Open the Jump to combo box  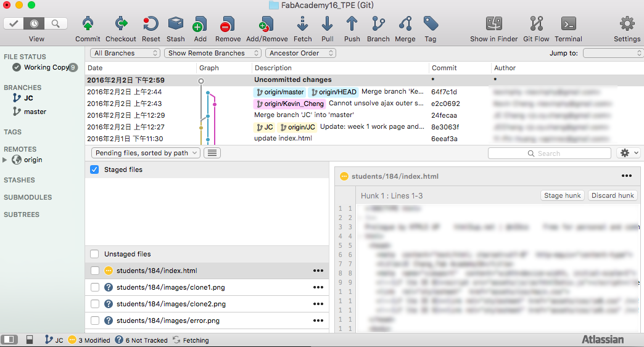pos(613,53)
